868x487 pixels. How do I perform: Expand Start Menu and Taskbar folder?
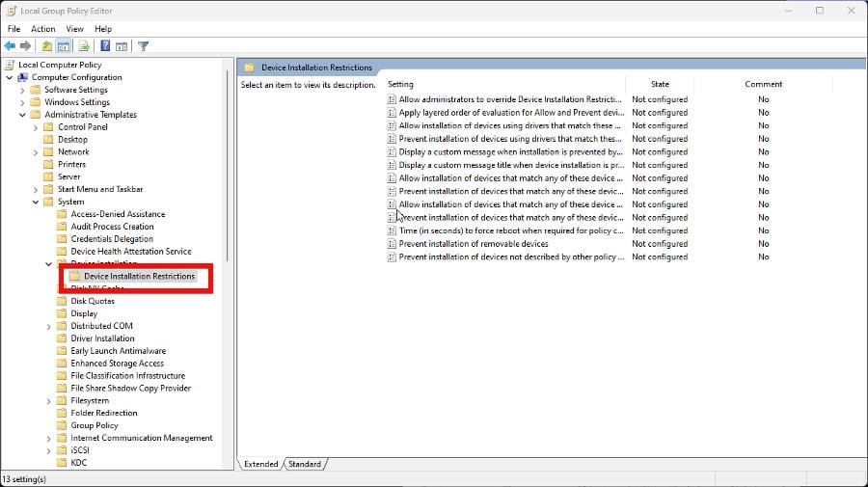pyautogui.click(x=36, y=189)
